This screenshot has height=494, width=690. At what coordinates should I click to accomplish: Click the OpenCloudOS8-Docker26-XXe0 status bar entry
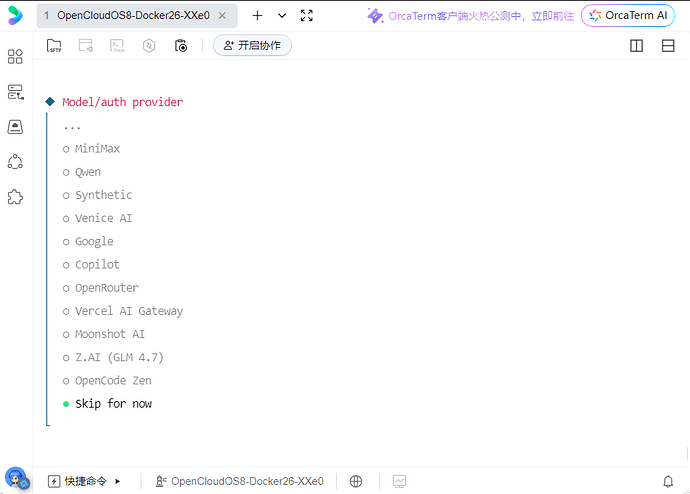pyautogui.click(x=240, y=481)
